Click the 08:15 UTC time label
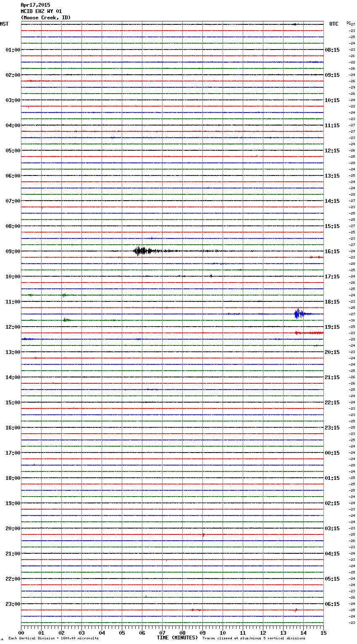The image size is (357, 644). coord(332,50)
